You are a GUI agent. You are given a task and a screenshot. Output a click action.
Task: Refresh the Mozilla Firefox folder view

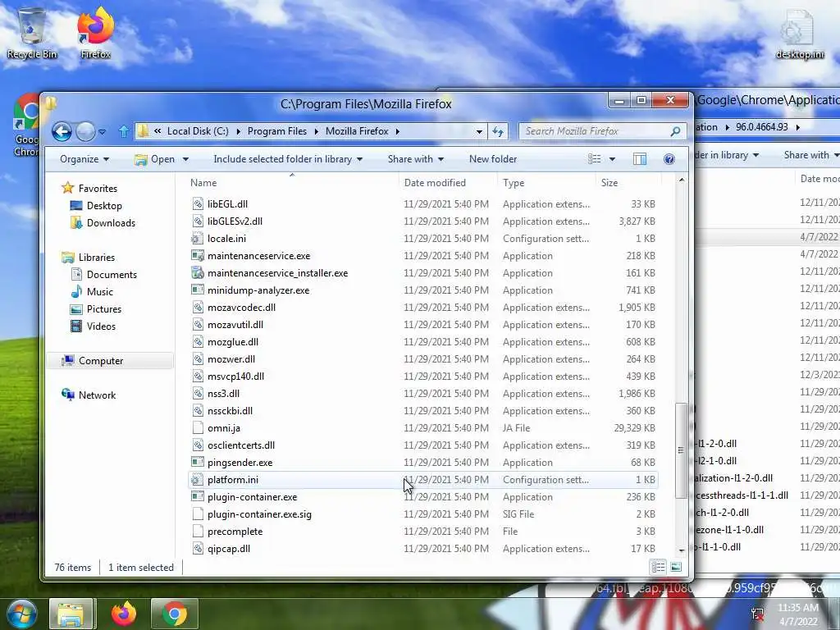[498, 131]
